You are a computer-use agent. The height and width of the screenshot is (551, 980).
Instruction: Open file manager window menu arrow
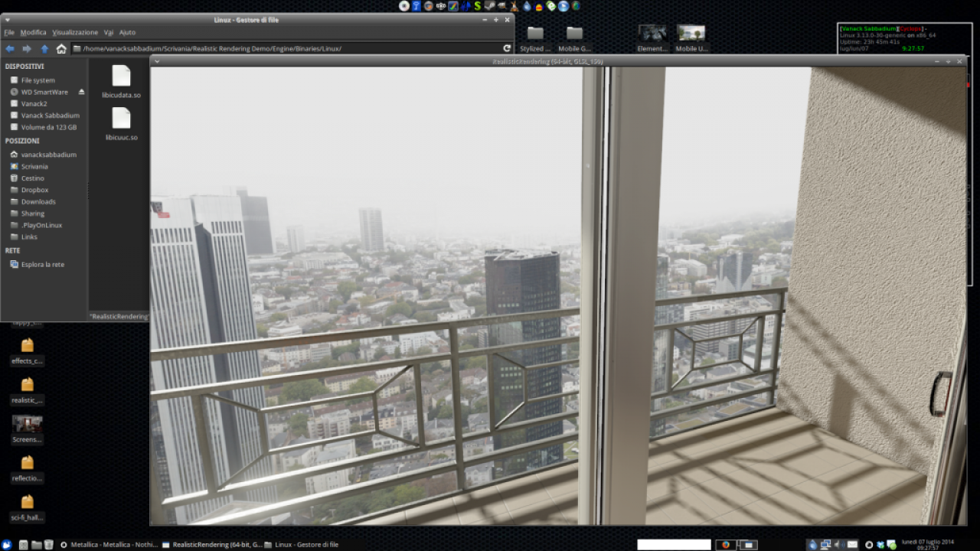[8, 20]
